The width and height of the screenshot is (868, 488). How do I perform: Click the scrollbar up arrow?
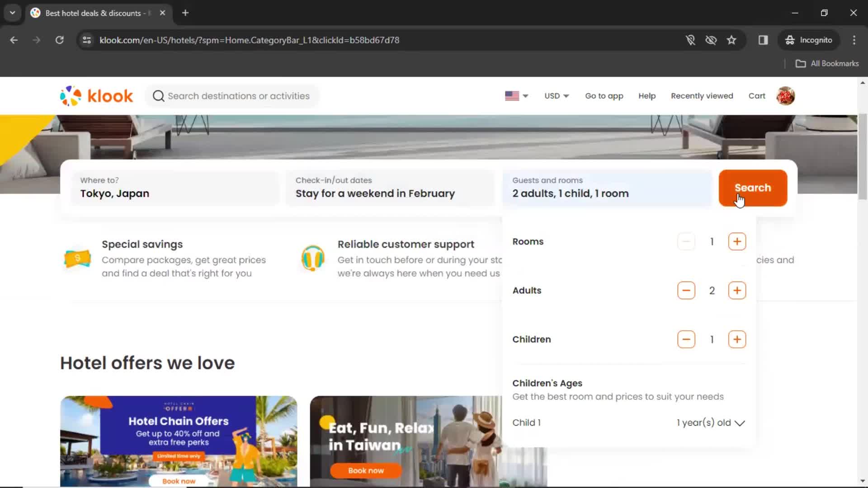pyautogui.click(x=863, y=82)
